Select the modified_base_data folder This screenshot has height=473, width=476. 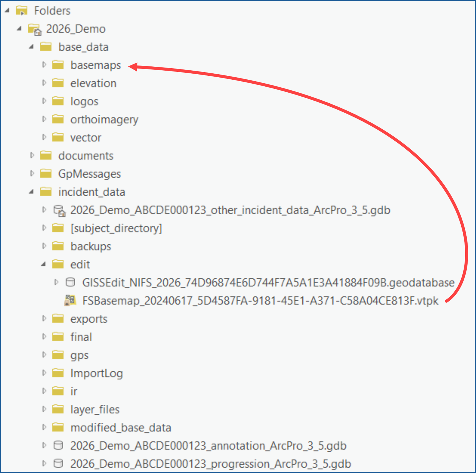[x=121, y=428]
